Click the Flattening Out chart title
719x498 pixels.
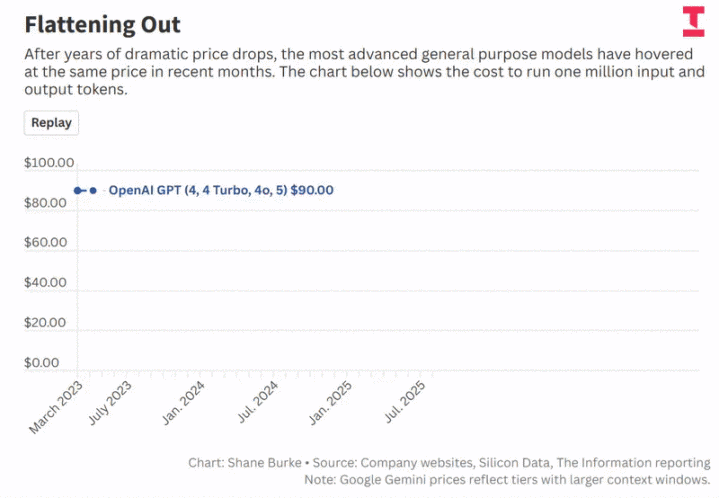point(103,23)
